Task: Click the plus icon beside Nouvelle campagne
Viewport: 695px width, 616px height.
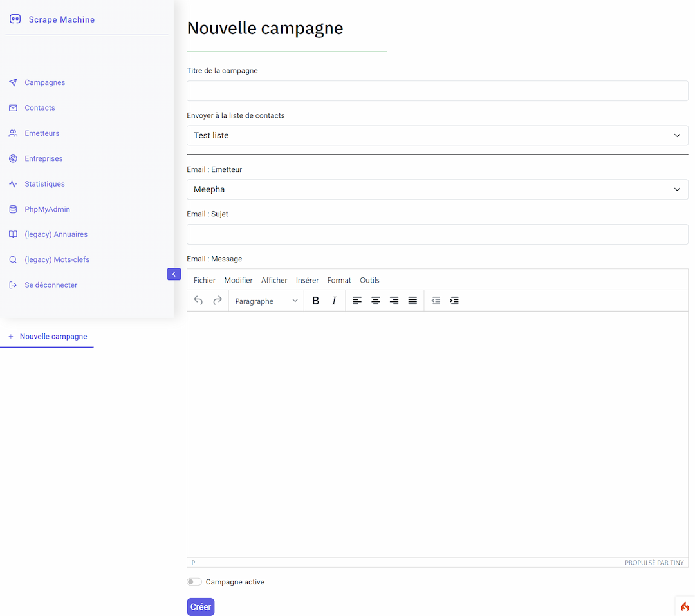Action: pyautogui.click(x=11, y=337)
